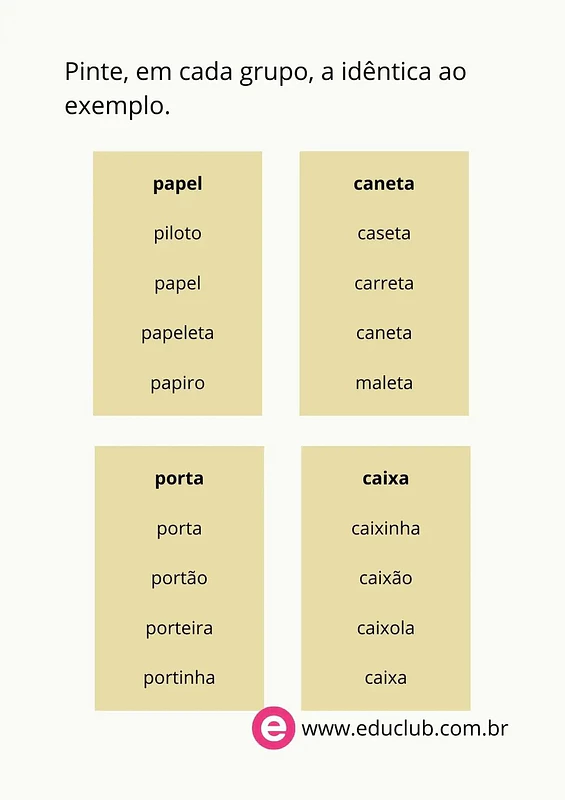This screenshot has height=800, width=565.
Task: Select the word caseta
Action: tap(384, 234)
